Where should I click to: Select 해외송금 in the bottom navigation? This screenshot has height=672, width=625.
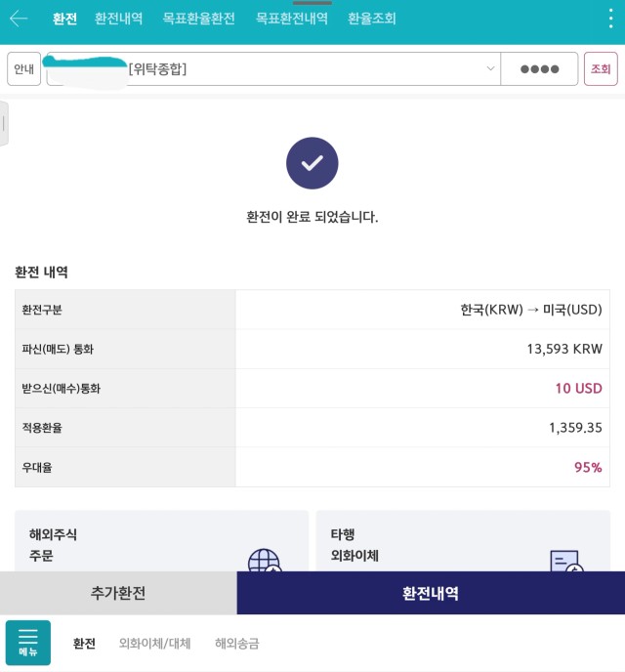237,644
